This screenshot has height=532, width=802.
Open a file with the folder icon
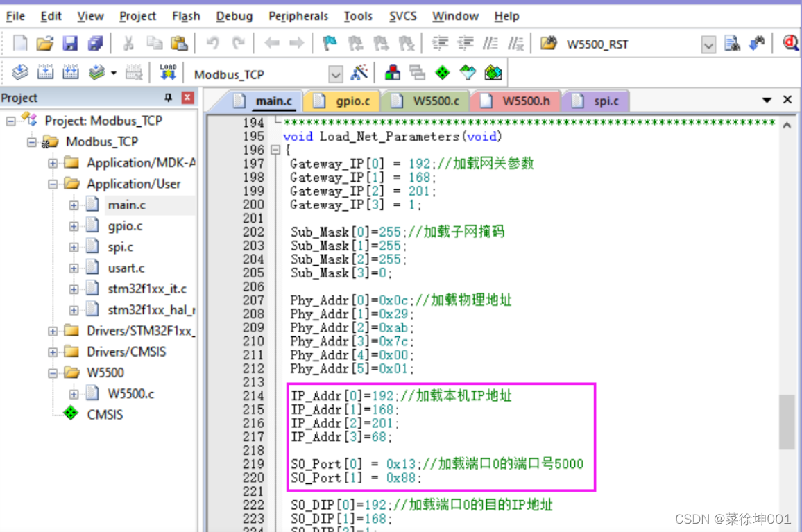[x=45, y=44]
